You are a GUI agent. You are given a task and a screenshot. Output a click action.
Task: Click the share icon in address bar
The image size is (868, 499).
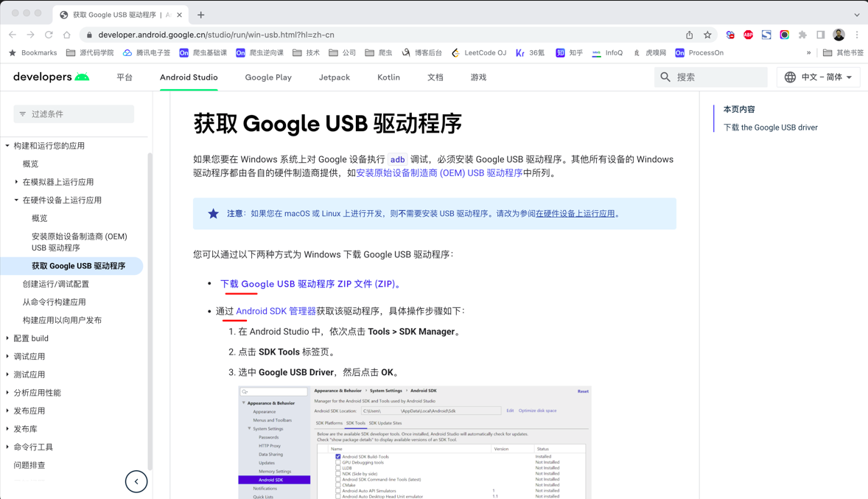point(689,35)
